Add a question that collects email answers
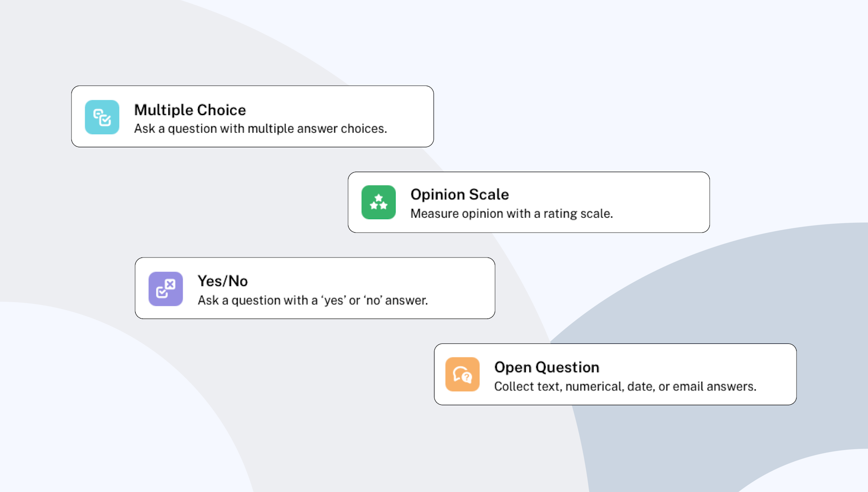Image resolution: width=868 pixels, height=492 pixels. point(615,375)
